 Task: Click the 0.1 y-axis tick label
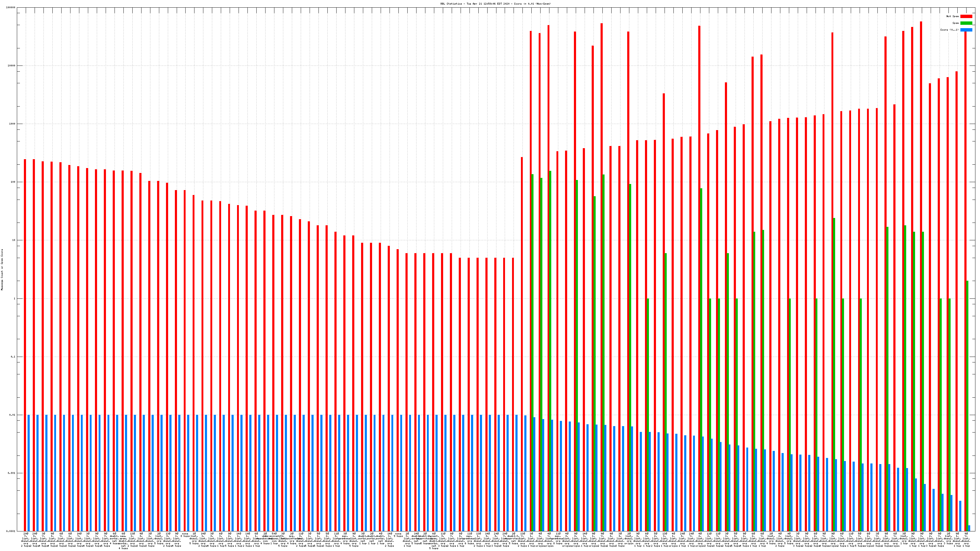(13, 357)
